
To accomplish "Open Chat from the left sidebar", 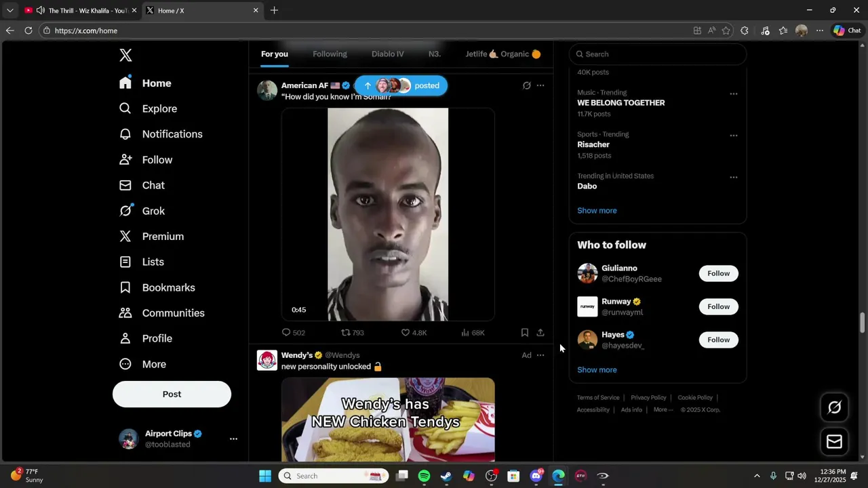I will click(x=142, y=185).
